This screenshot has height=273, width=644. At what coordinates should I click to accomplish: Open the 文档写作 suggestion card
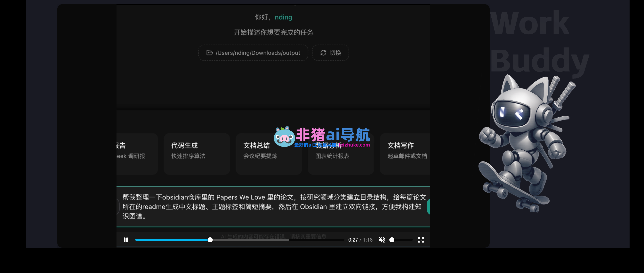[x=405, y=154]
